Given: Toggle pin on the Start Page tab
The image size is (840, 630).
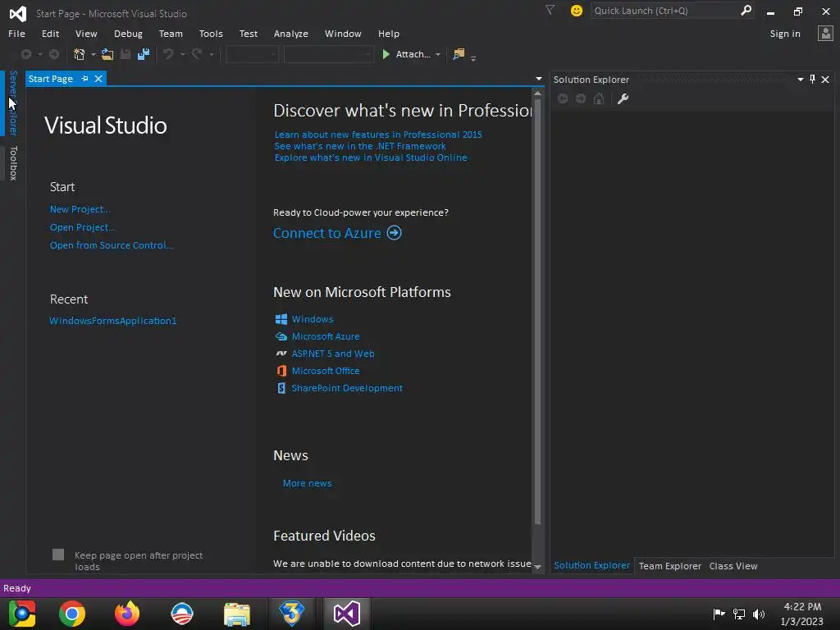Looking at the screenshot, I should [84, 79].
